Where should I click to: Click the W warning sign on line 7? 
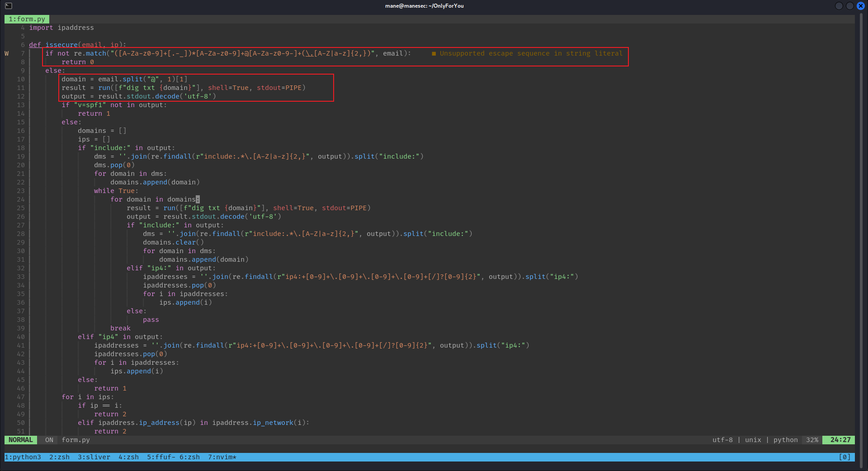7,53
